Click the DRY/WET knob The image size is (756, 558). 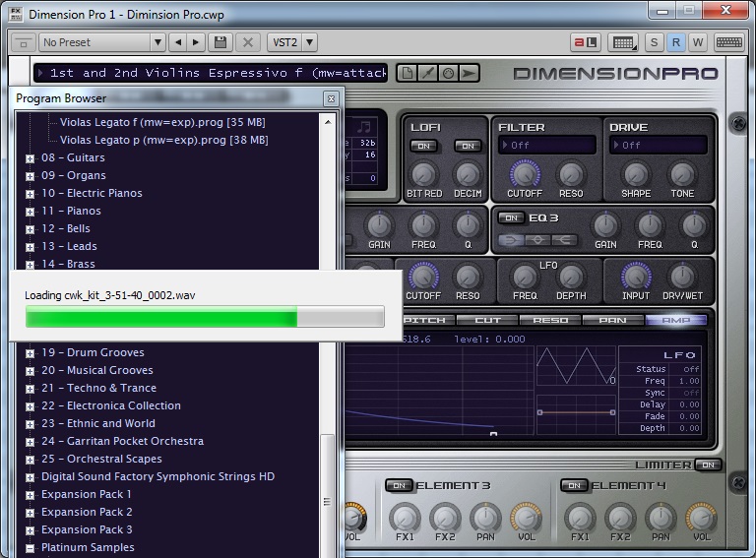[x=682, y=277]
